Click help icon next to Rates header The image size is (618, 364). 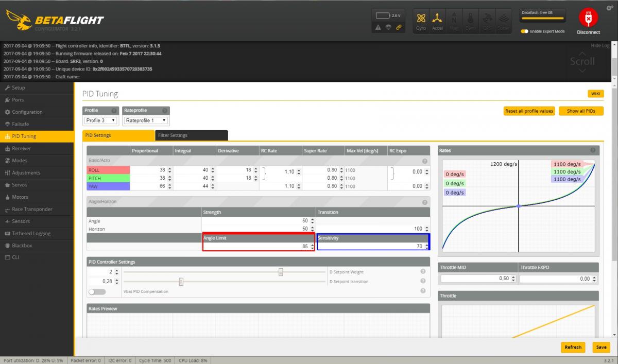click(x=593, y=150)
